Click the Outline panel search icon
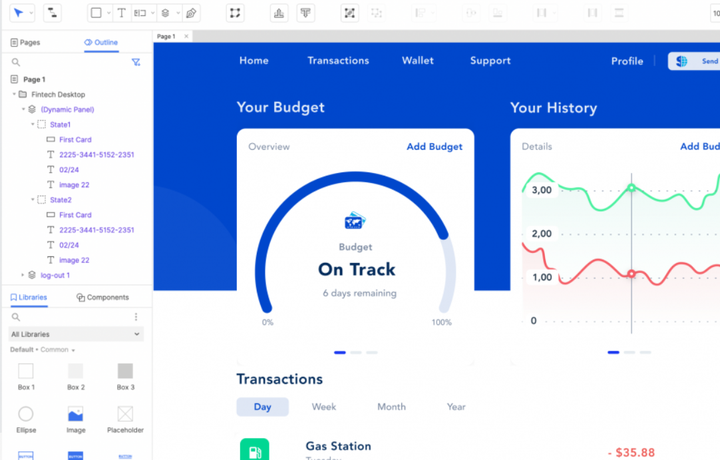720x460 pixels. pyautogui.click(x=16, y=62)
